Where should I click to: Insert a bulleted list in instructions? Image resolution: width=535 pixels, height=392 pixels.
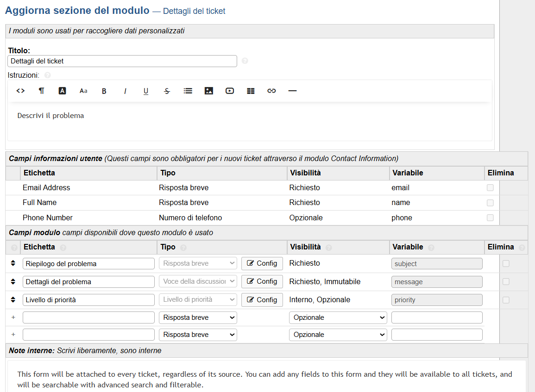click(x=188, y=91)
